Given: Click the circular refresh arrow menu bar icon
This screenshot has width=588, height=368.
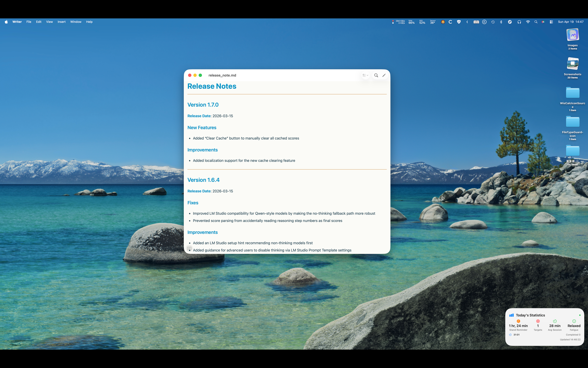Looking at the screenshot, I should coord(484,22).
